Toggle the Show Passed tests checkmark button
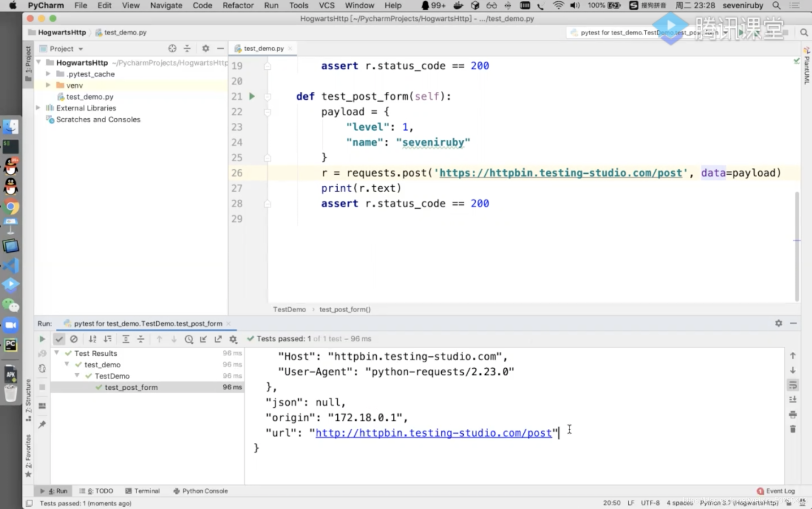 (59, 339)
